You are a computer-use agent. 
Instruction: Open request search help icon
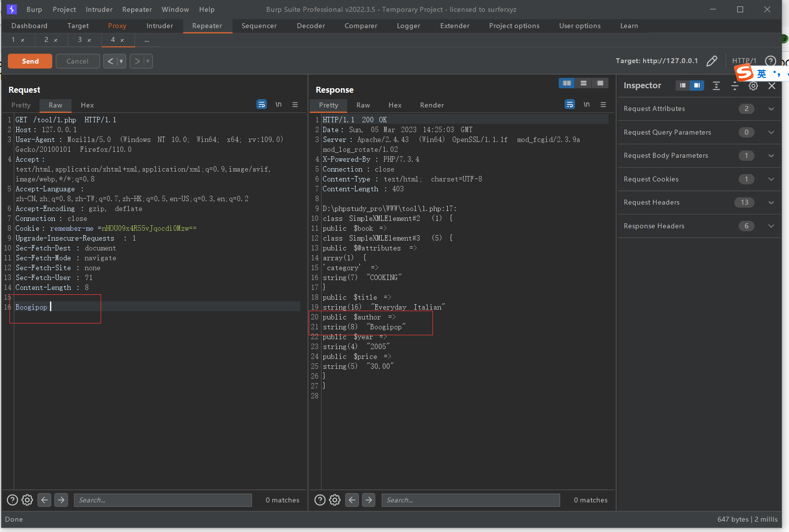point(12,500)
